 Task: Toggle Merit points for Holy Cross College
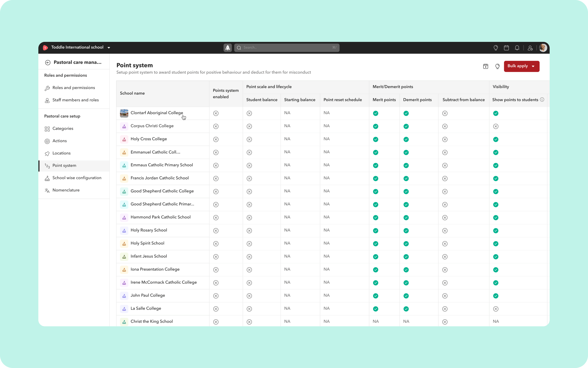pos(376,139)
